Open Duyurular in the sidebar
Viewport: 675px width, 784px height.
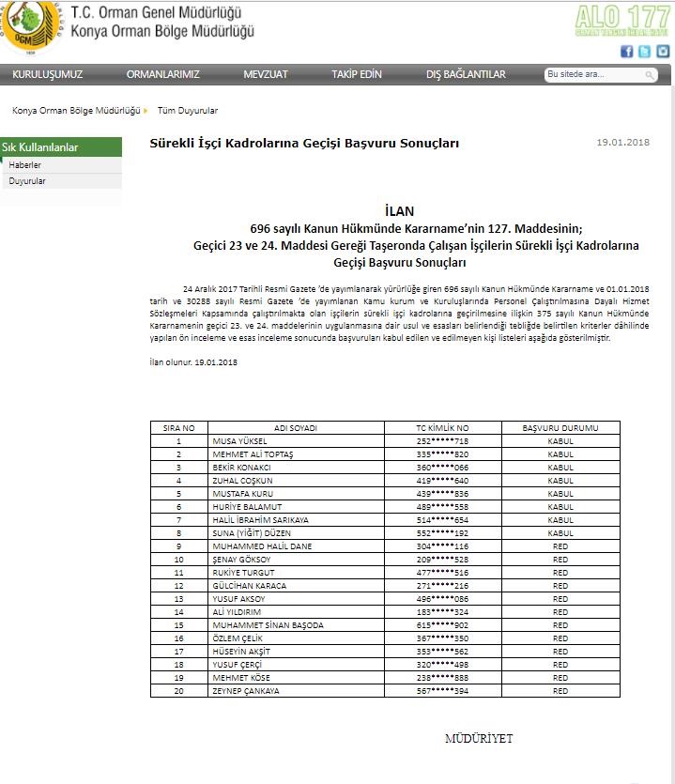tap(27, 181)
